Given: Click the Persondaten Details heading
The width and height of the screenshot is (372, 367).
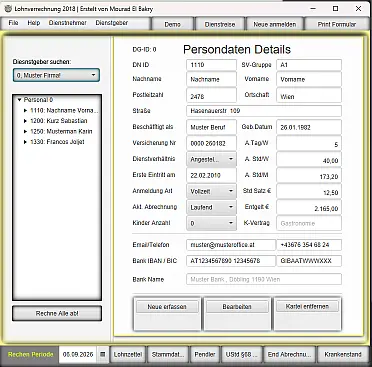Looking at the screenshot, I should pos(237,50).
